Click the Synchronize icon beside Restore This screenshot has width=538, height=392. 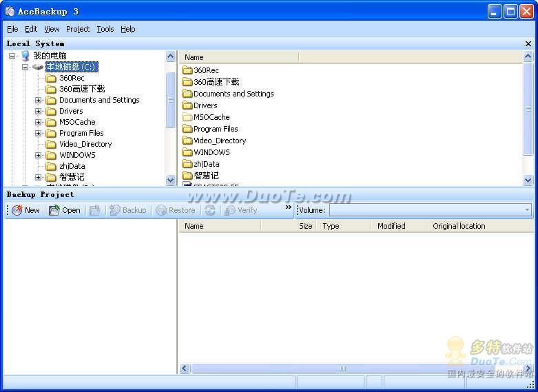210,210
